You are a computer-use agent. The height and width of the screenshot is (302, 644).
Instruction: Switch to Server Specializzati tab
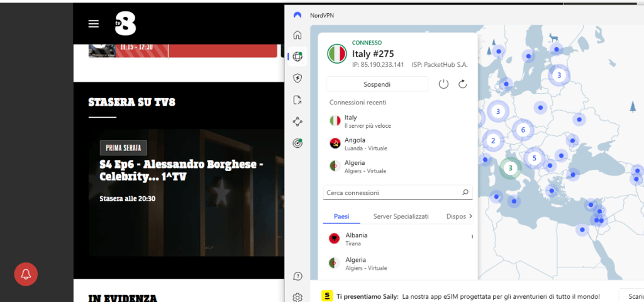point(401,216)
